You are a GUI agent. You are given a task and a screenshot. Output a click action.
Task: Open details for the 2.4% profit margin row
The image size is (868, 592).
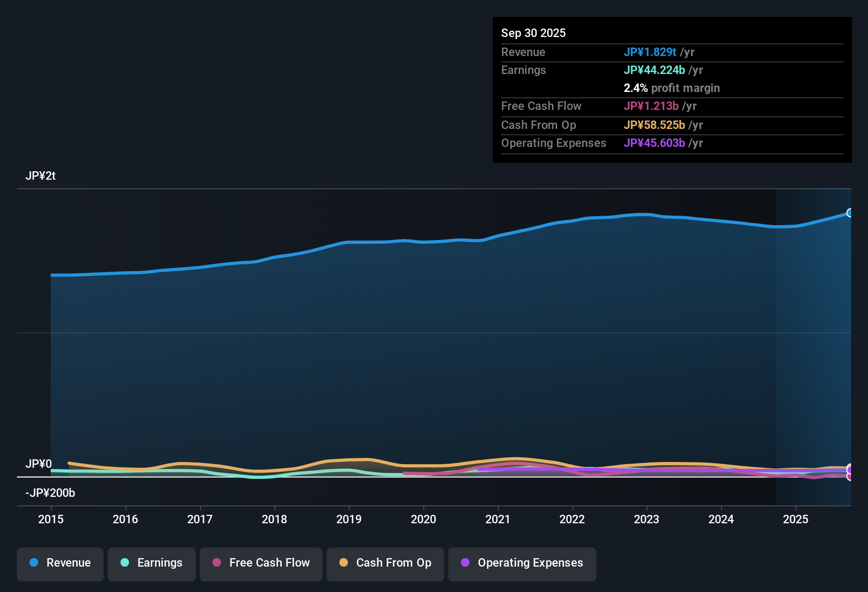click(x=672, y=88)
